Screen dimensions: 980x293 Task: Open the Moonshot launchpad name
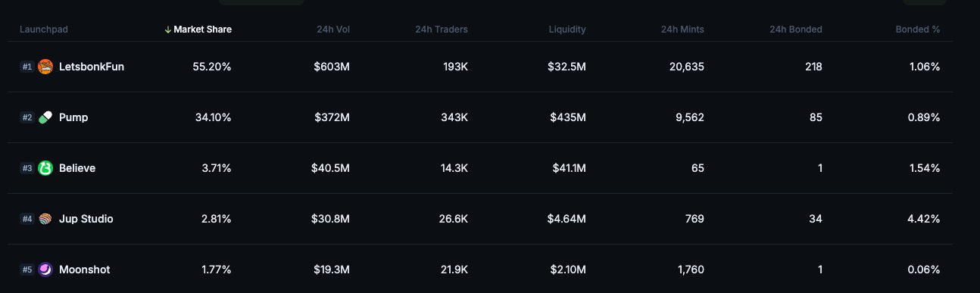coord(85,270)
